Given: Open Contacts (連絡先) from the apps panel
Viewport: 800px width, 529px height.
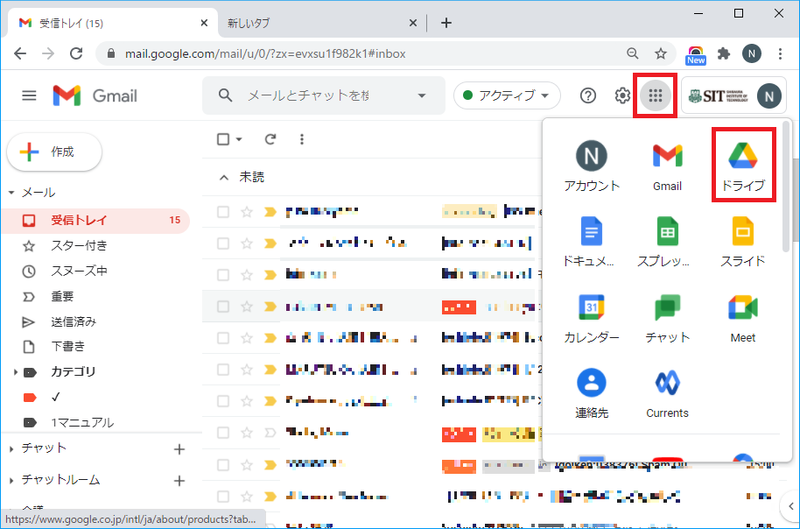Looking at the screenshot, I should coord(591,393).
